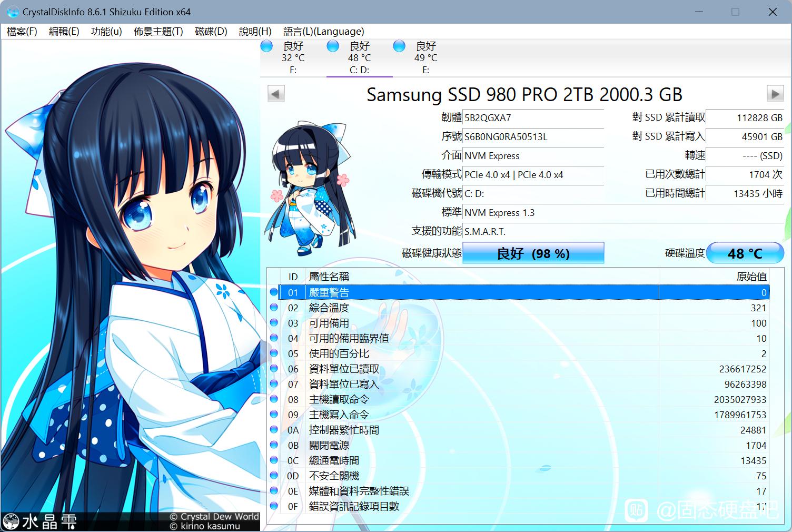792x532 pixels.
Task: Select power on hours 13435 小時
Action: click(x=745, y=193)
